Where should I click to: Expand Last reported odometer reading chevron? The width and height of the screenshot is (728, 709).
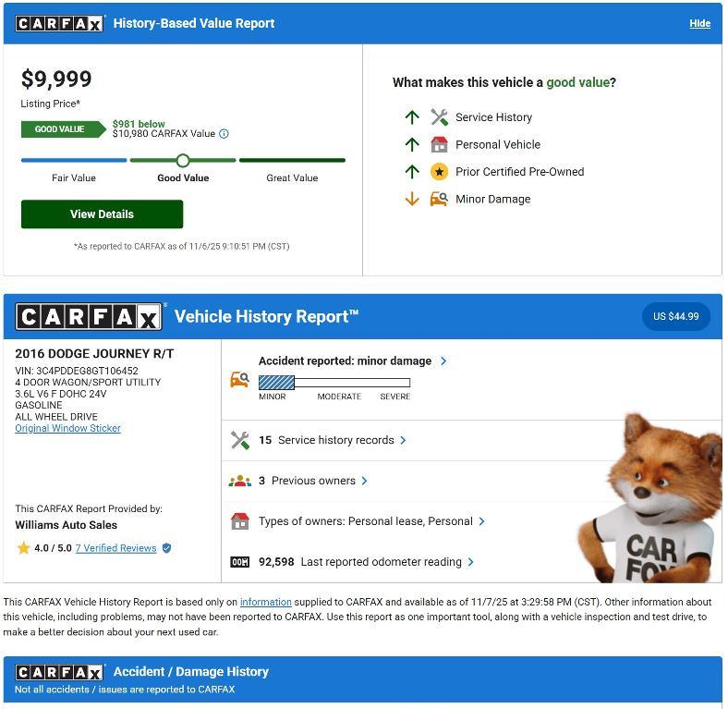(471, 563)
